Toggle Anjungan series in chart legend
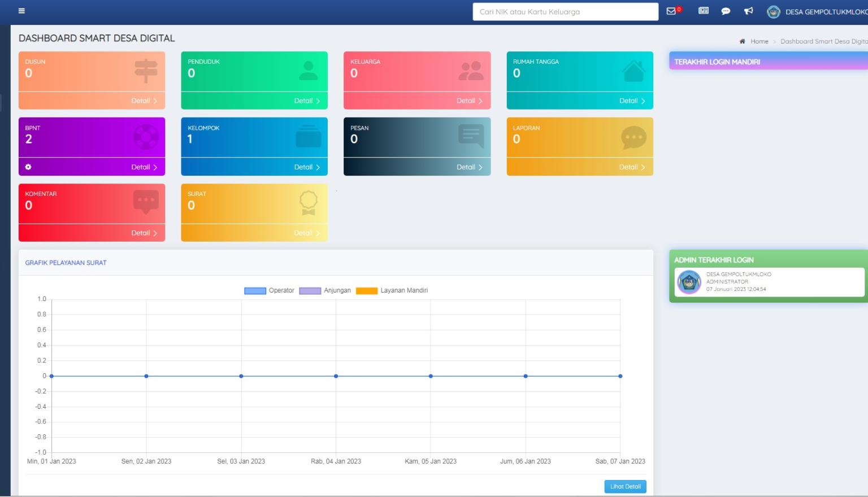 tap(310, 291)
